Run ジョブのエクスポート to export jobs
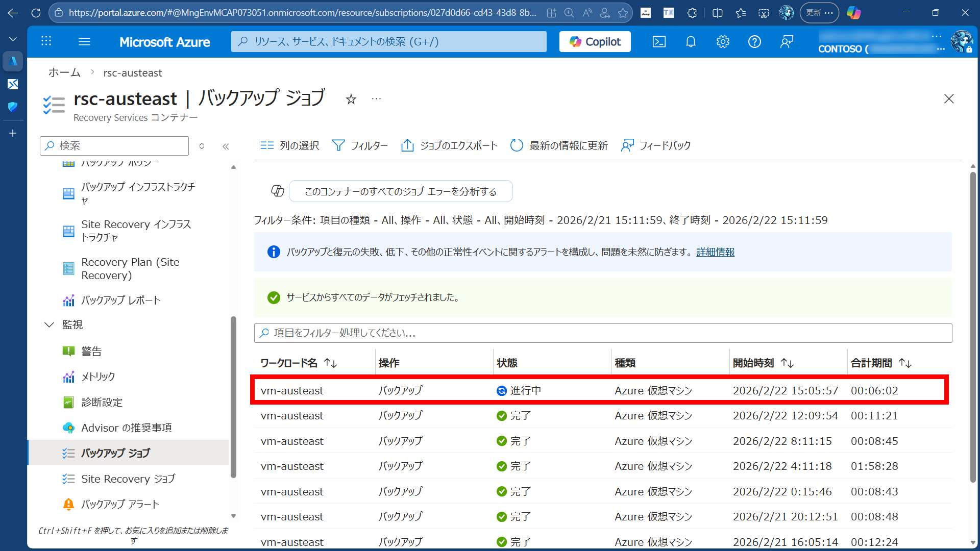 pos(448,145)
